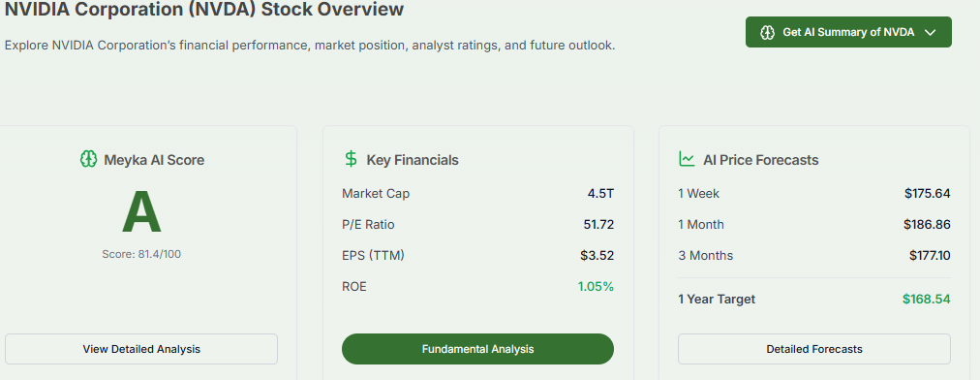Select the $168.54 target value

point(926,300)
